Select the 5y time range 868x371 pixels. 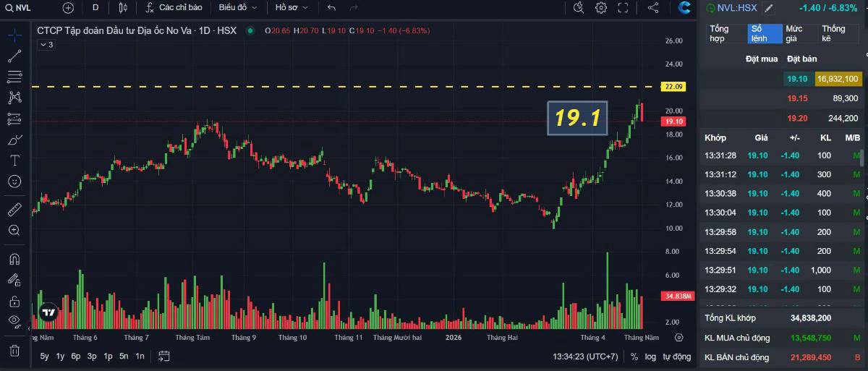pos(45,356)
